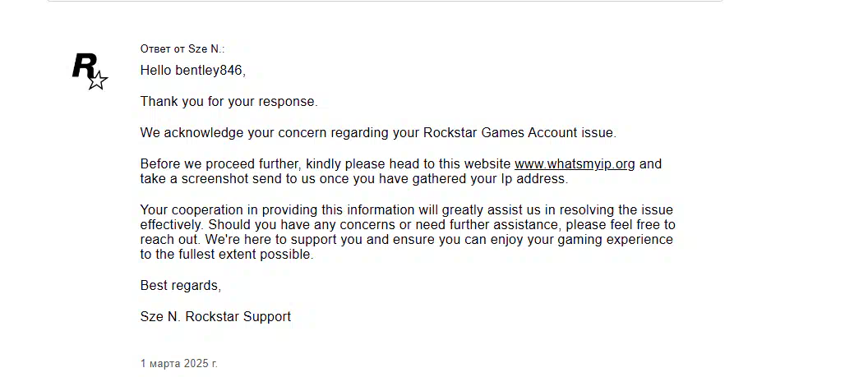Screen dimensions: 868x377
Task: Click the star in the Rockstar logo
Action: (x=98, y=80)
